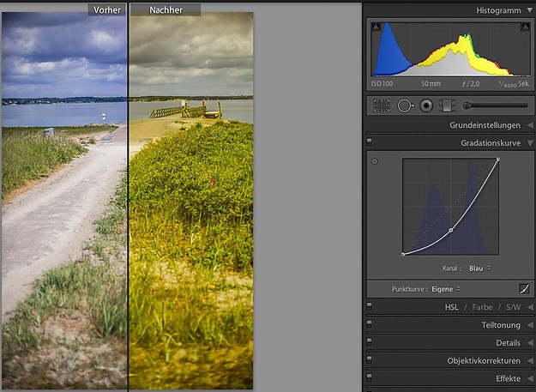Click the Targeted Adjustment tool in Gradationskurve
Image resolution: width=536 pixels, height=392 pixels.
point(375,162)
